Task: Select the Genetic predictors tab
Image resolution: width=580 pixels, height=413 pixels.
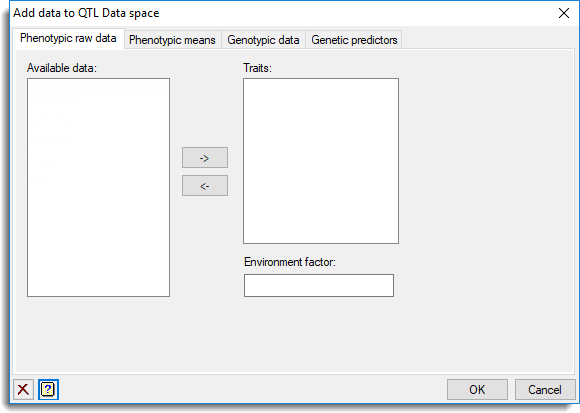Action: [x=354, y=40]
